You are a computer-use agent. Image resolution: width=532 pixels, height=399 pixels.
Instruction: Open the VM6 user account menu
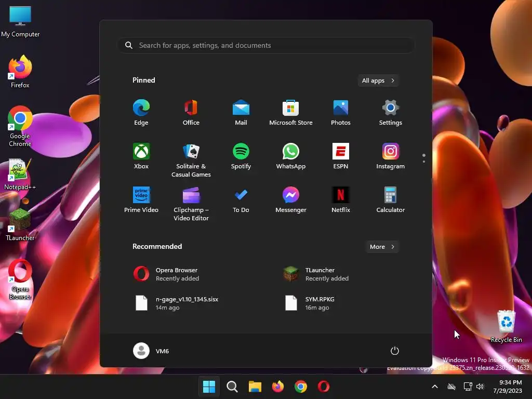click(151, 351)
